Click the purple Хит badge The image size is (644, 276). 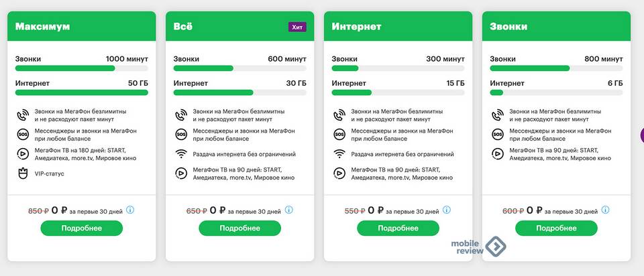pyautogui.click(x=297, y=27)
